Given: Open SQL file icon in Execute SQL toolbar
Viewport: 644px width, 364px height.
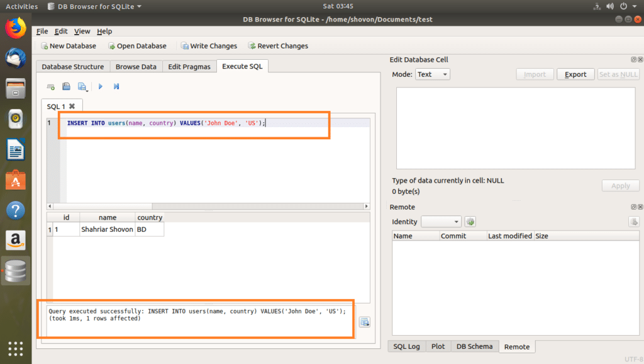Looking at the screenshot, I should tap(66, 86).
